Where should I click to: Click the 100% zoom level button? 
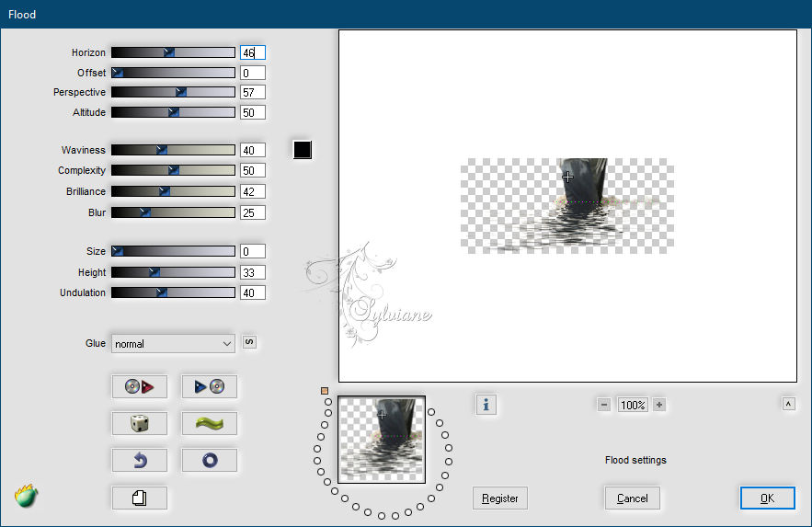pos(633,405)
